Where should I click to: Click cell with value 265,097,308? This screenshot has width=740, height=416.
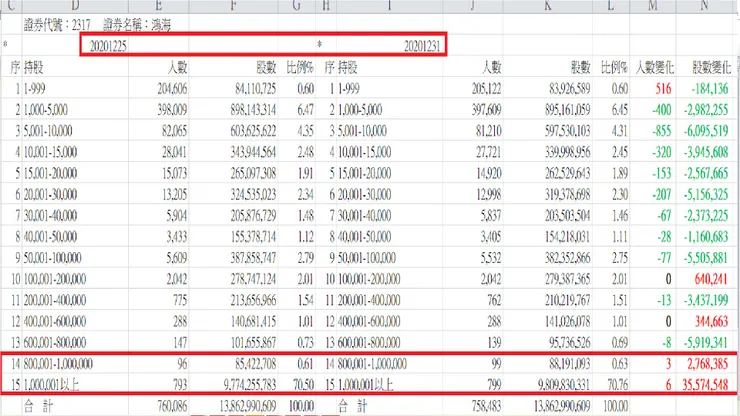point(253,173)
